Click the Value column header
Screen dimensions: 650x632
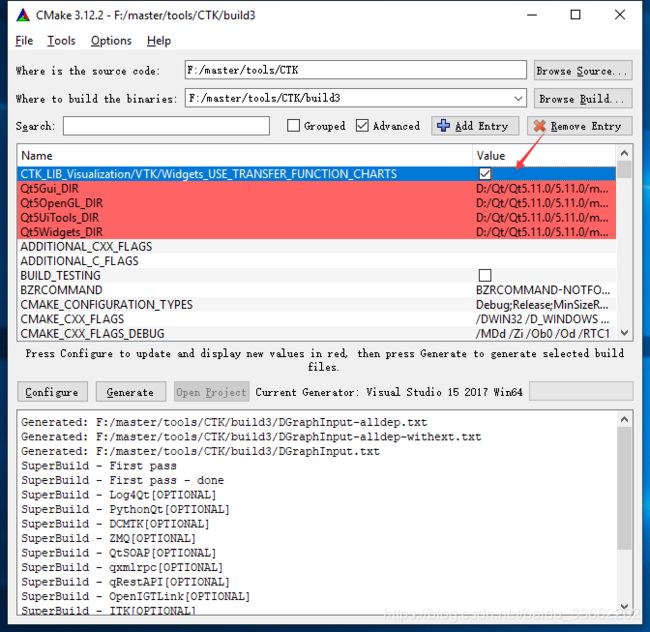[x=544, y=156]
